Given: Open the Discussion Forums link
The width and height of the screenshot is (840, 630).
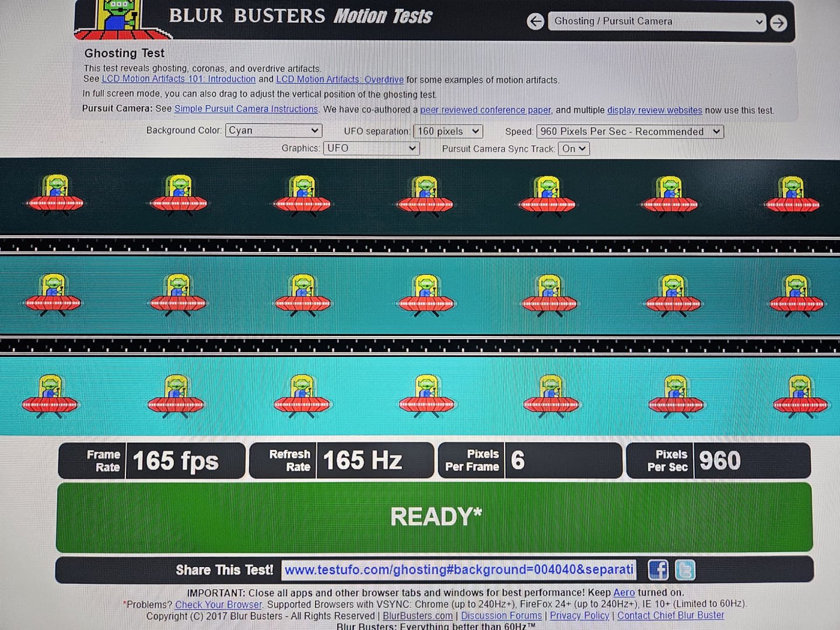Looking at the screenshot, I should tap(502, 616).
